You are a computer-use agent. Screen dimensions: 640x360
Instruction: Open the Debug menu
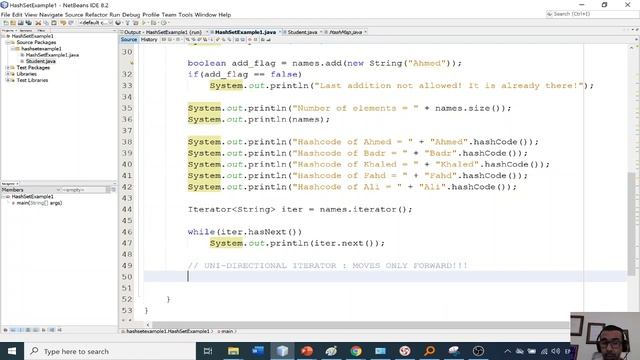(x=131, y=15)
